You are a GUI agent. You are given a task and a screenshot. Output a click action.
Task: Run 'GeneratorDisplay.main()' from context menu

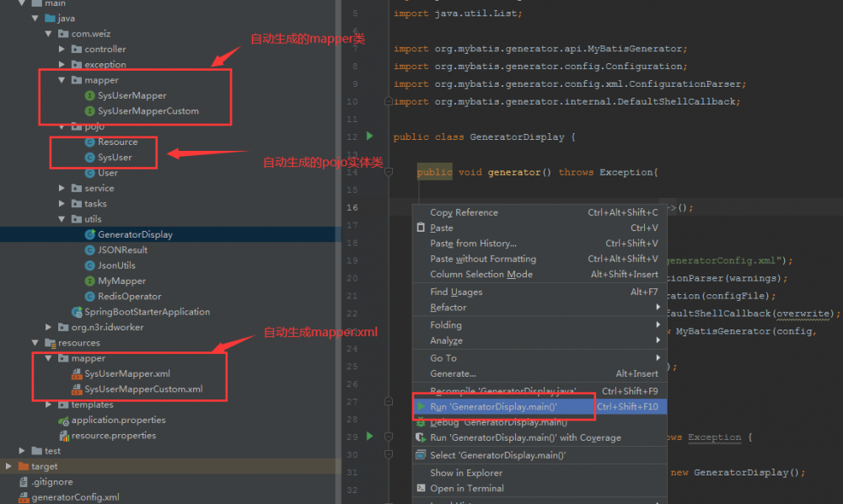coord(540,407)
